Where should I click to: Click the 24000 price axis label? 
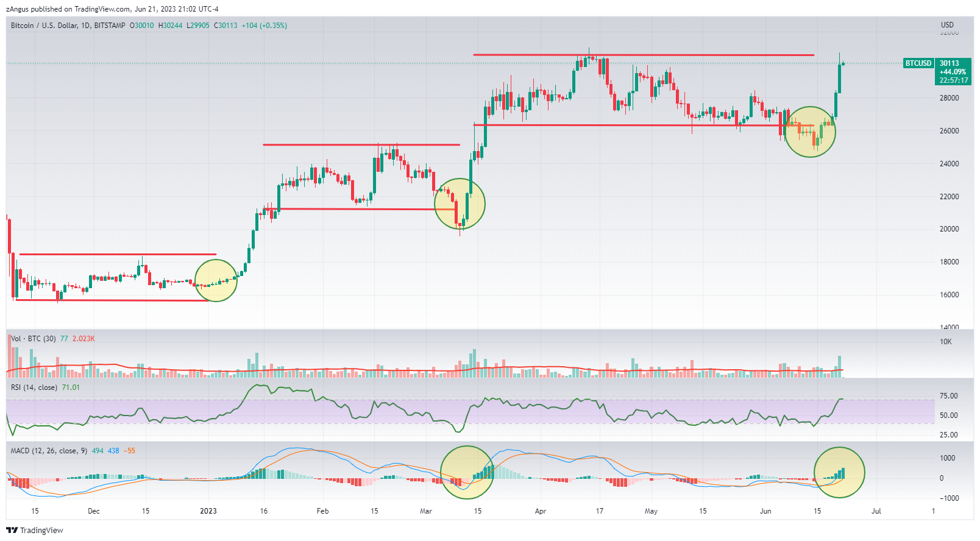coord(949,164)
